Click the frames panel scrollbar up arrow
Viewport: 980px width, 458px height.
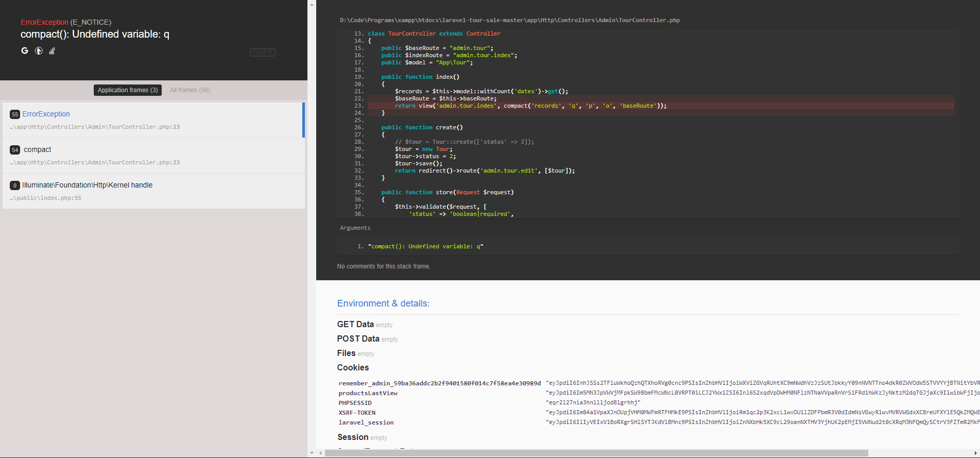click(x=312, y=4)
